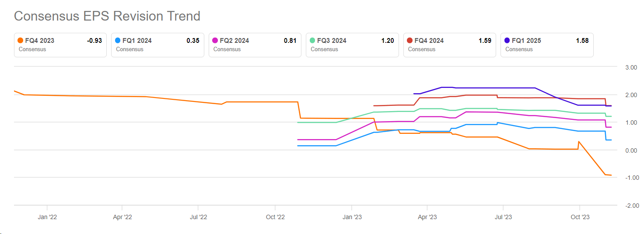Click the Oct '22 x-axis label
Image resolution: width=644 pixels, height=234 pixels.
pyautogui.click(x=275, y=217)
